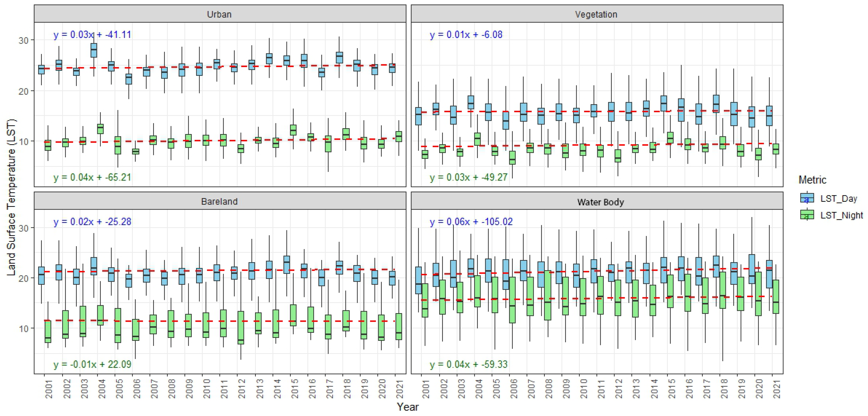Click Vegetation day equation y = 0.01x + -6.08
The width and height of the screenshot is (868, 416).
466,34
